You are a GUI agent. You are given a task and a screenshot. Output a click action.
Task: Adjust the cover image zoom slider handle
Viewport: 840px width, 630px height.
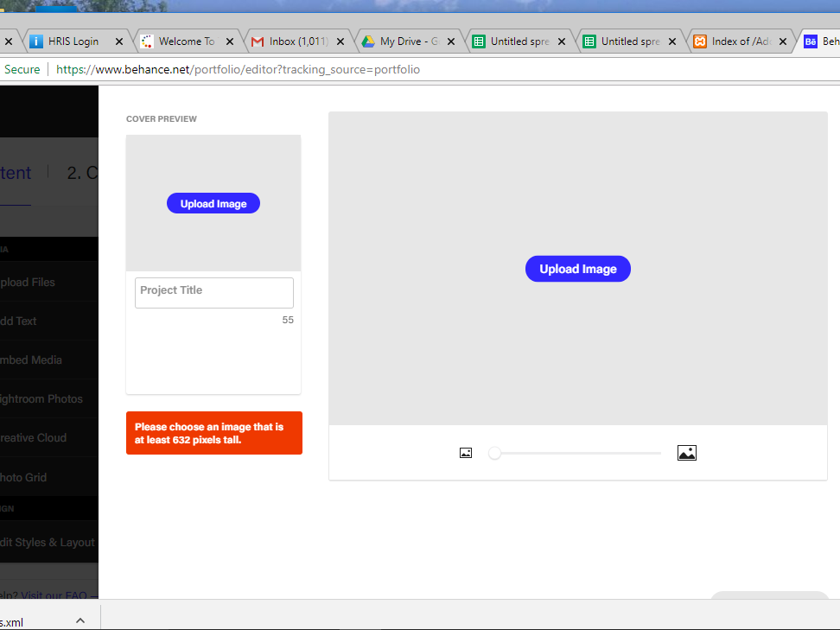(x=494, y=453)
